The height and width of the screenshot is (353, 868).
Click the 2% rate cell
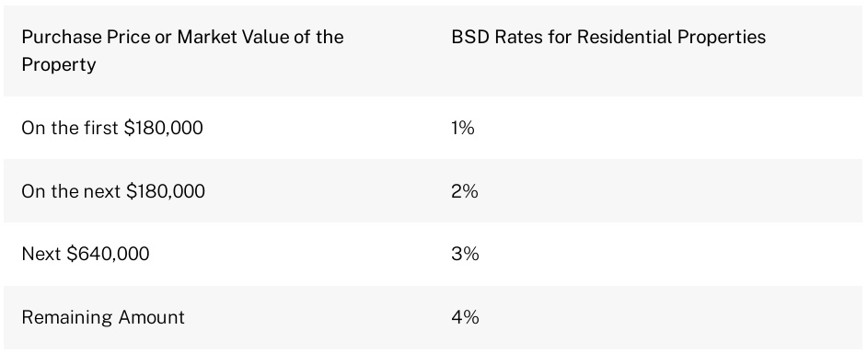pos(465,191)
